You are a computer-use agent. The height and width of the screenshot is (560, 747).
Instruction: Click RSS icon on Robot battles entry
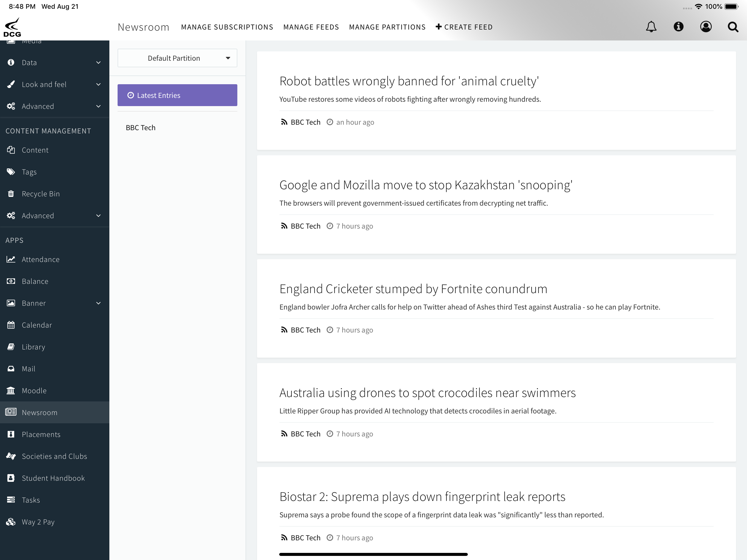pos(284,122)
